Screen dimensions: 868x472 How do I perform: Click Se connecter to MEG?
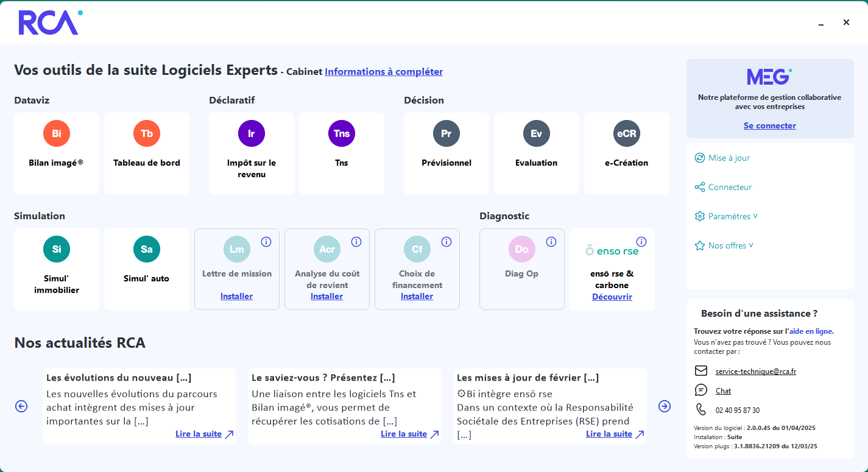coord(770,125)
